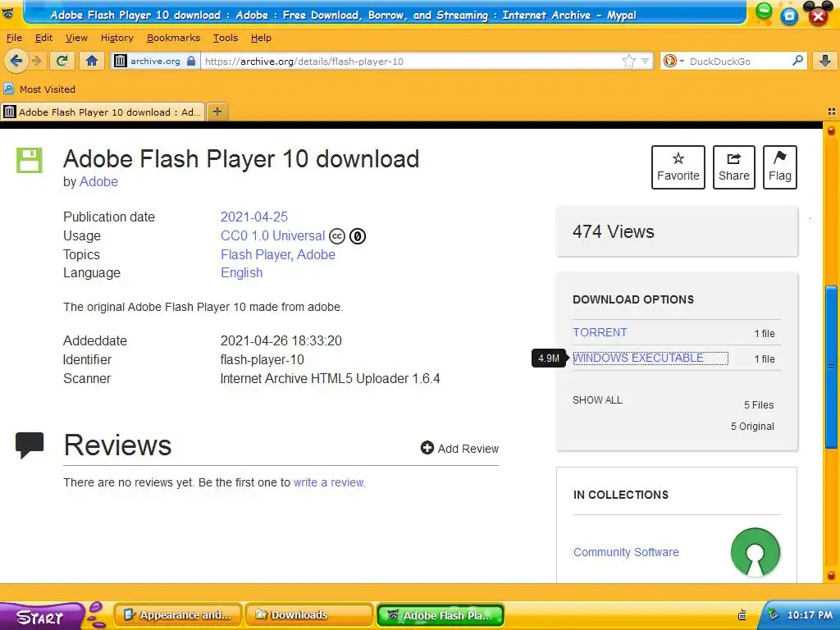Click in the URL address field
This screenshot has height=630, width=840.
tap(412, 61)
